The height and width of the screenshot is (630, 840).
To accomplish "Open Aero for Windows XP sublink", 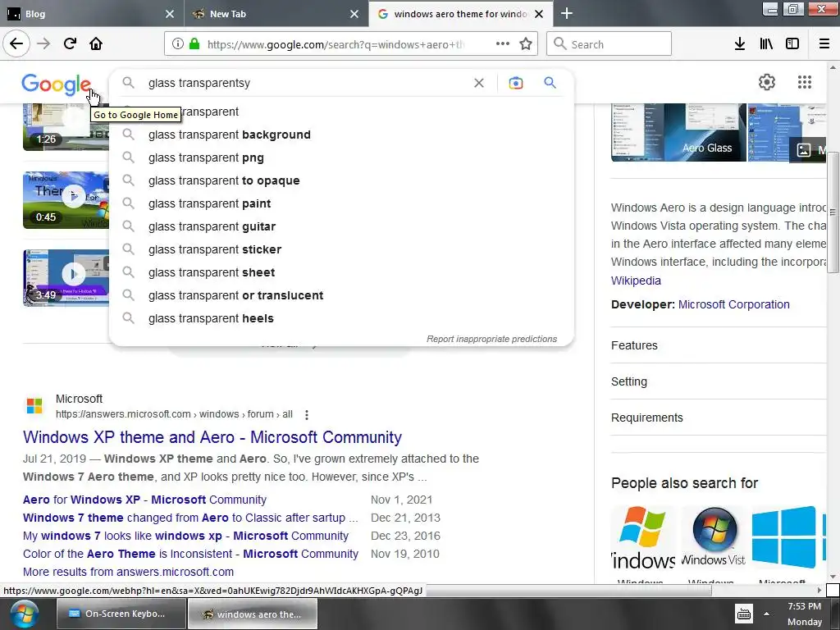I will coord(144,500).
